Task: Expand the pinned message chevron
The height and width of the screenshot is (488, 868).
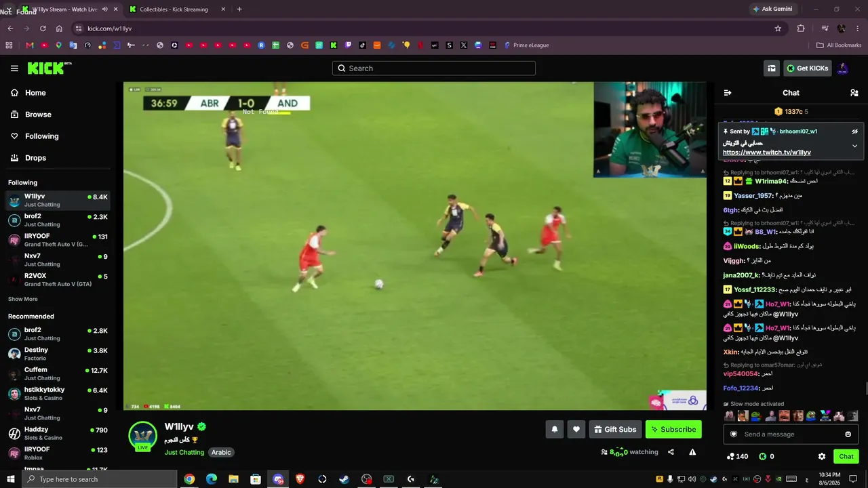Action: coord(854,146)
